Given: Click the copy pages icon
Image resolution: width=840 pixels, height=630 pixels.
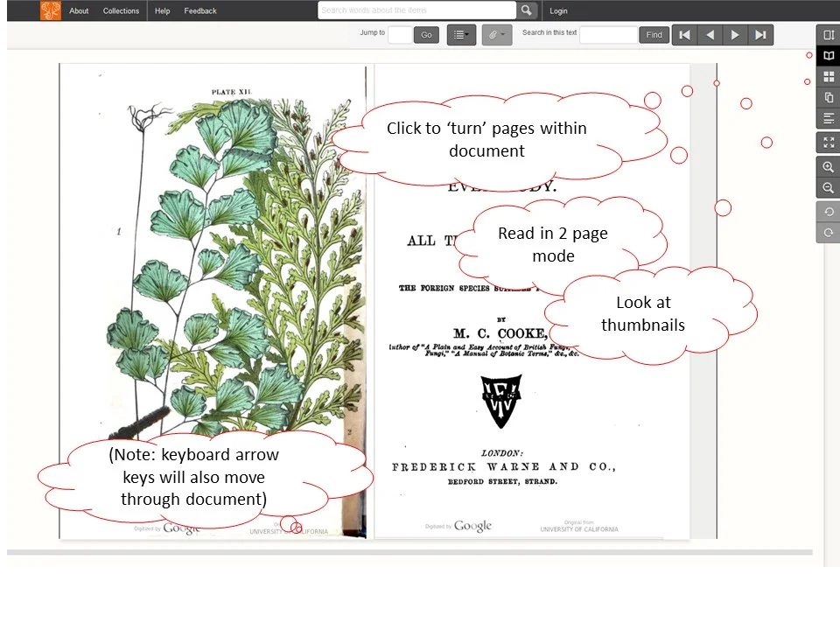Looking at the screenshot, I should (x=829, y=97).
